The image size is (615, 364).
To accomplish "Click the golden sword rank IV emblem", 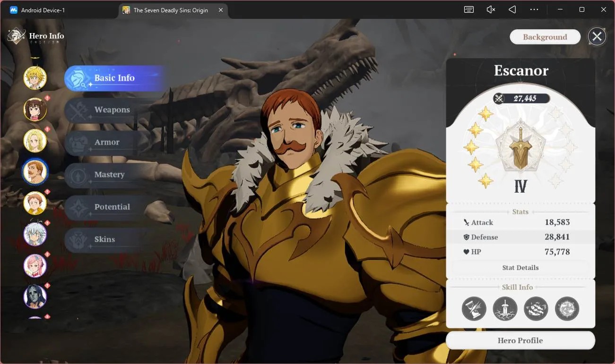I will tap(520, 148).
